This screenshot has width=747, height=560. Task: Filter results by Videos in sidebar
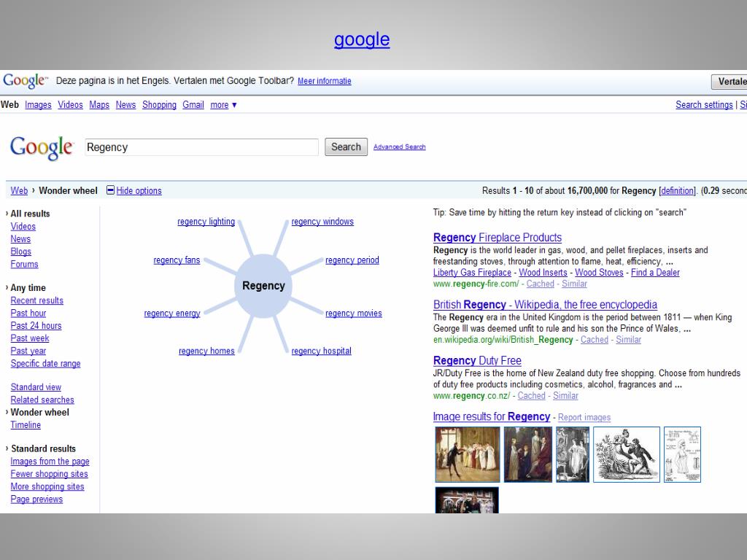(23, 226)
